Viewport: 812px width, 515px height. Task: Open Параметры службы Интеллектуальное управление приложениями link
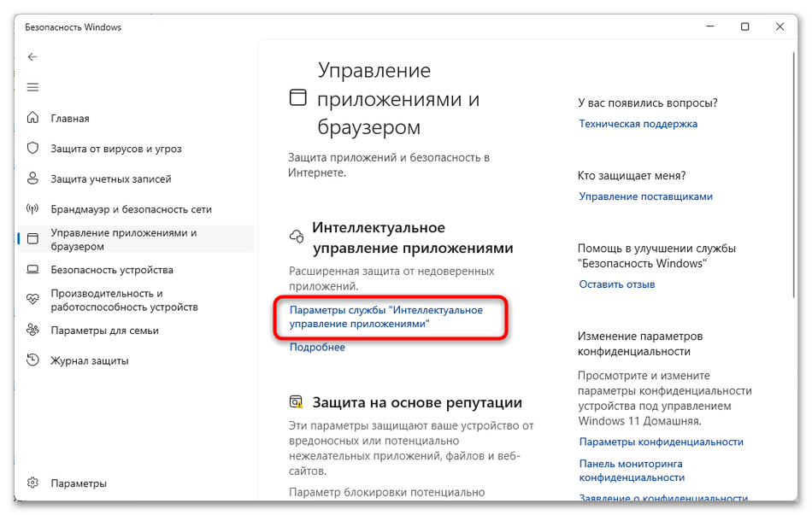[385, 317]
